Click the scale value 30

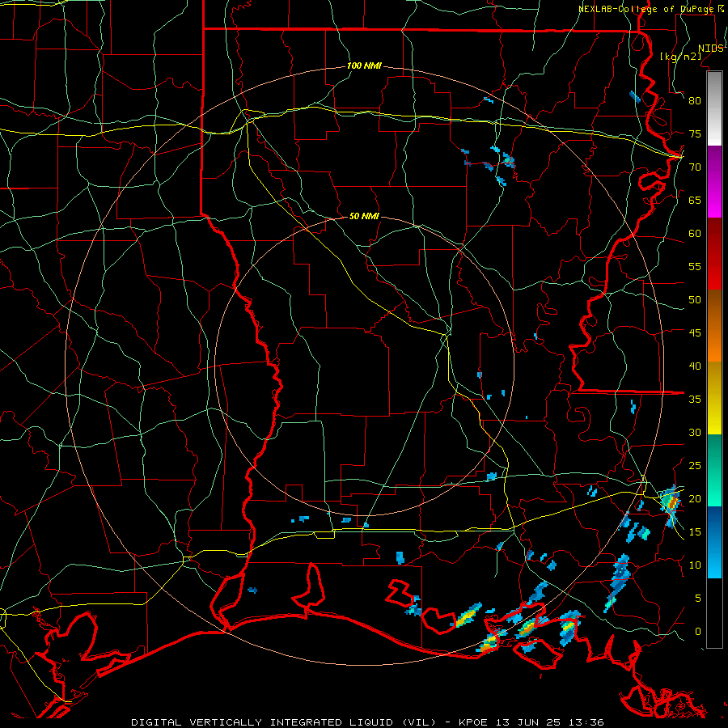[x=695, y=433]
